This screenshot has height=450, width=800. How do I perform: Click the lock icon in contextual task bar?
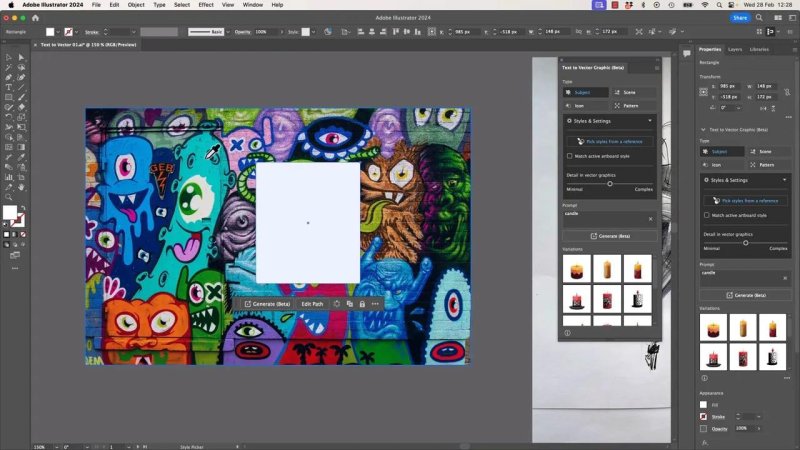[x=362, y=304]
